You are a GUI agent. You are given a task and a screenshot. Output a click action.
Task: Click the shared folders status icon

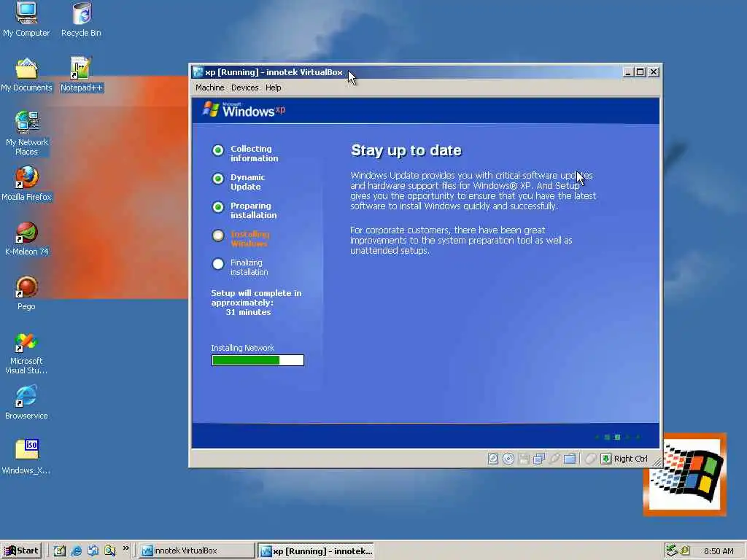point(570,459)
